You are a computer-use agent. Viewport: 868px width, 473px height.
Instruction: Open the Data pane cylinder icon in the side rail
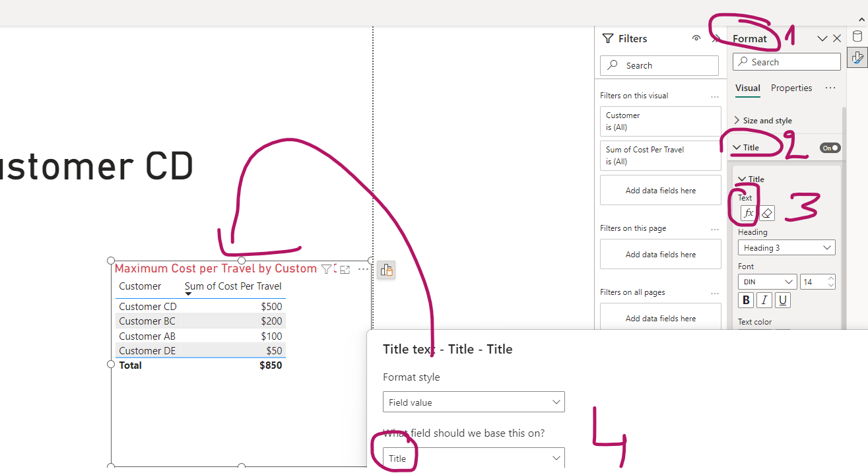tap(857, 36)
